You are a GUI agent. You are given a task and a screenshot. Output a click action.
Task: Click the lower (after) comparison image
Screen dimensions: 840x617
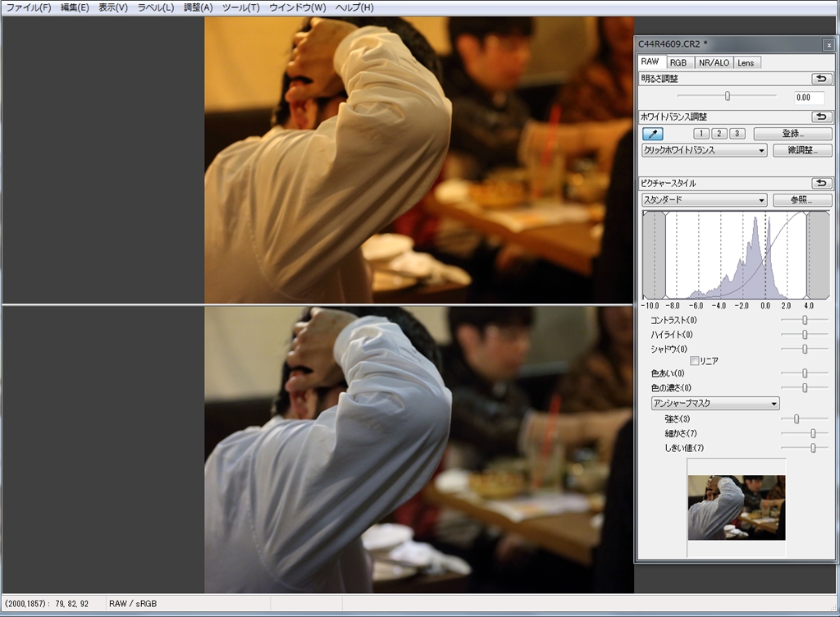(x=419, y=450)
